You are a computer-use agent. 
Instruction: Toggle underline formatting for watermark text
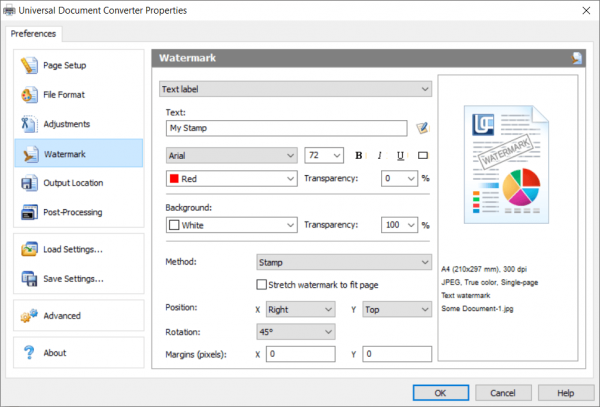(x=400, y=155)
